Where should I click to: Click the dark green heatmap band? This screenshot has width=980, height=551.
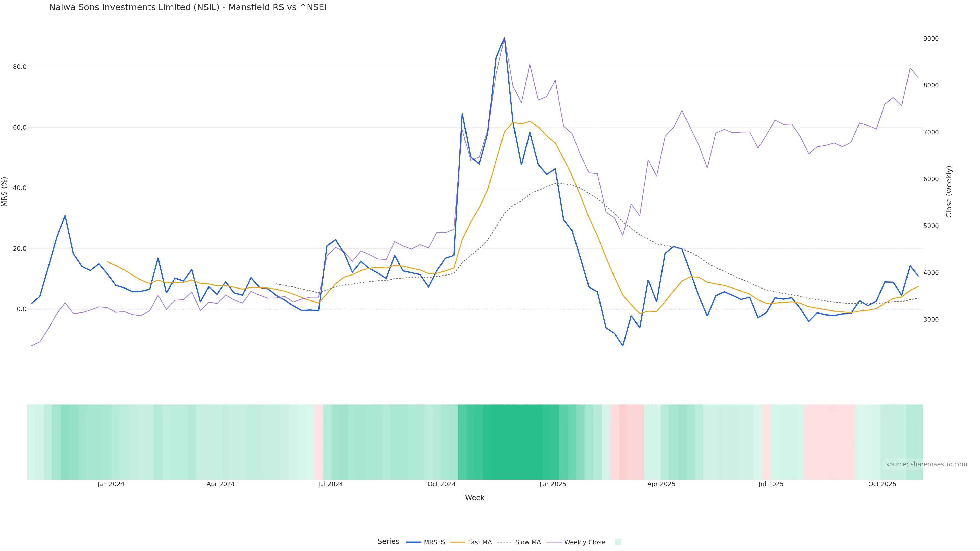512,442
